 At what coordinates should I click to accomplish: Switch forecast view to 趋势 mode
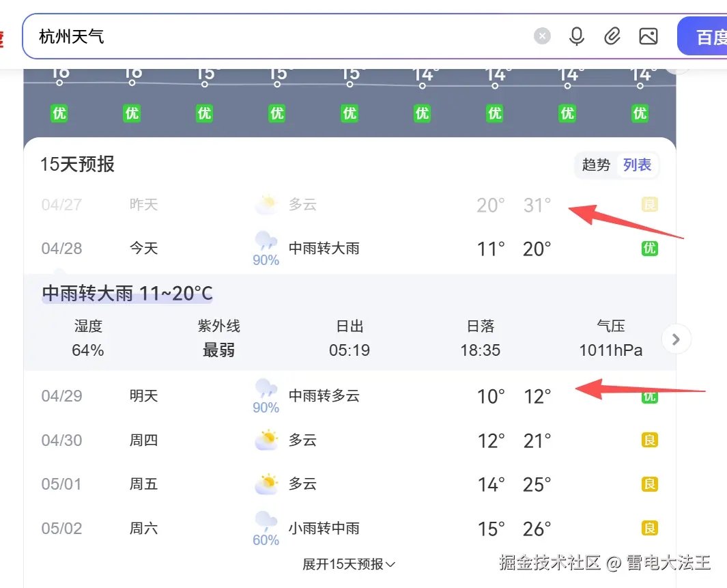[x=595, y=165]
